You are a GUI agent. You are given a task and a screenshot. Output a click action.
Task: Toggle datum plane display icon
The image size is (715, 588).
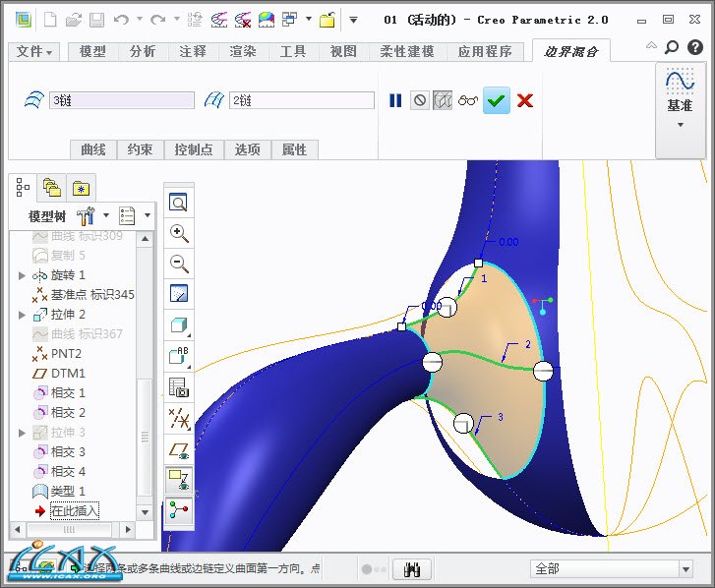[179, 450]
